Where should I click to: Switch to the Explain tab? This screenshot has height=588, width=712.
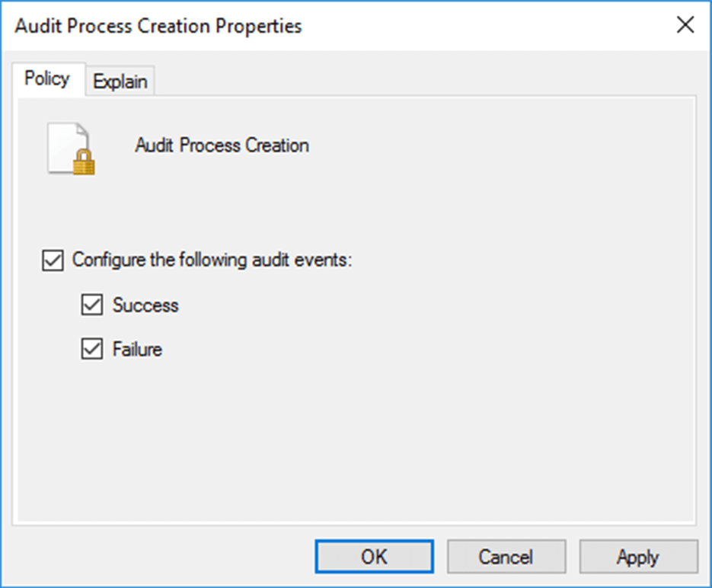[120, 82]
